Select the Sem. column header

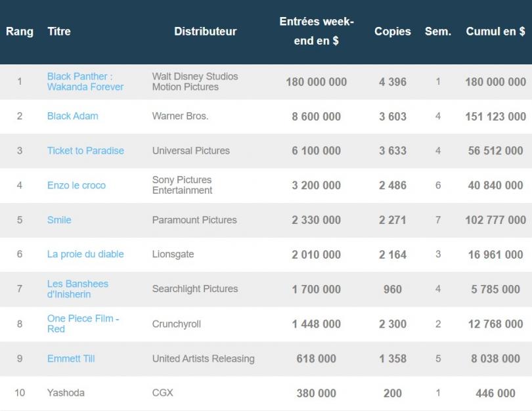tap(438, 32)
